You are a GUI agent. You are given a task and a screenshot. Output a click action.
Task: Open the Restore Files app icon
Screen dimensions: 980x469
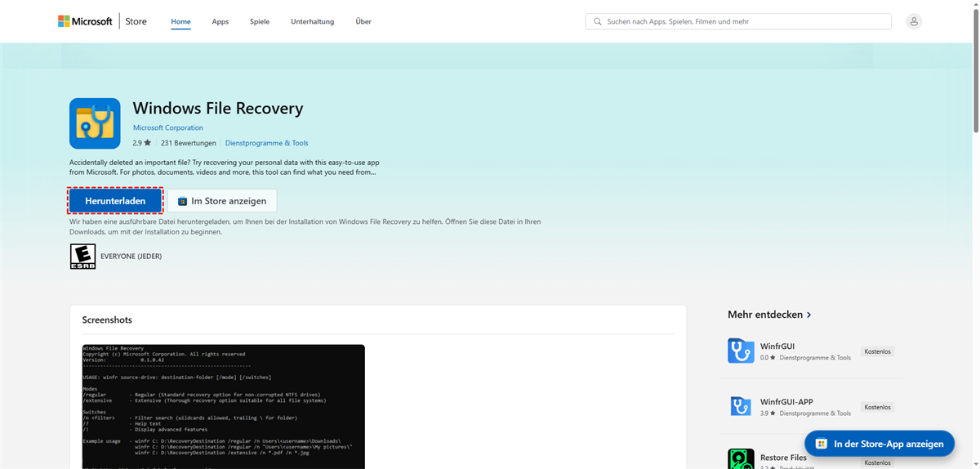pos(741,458)
